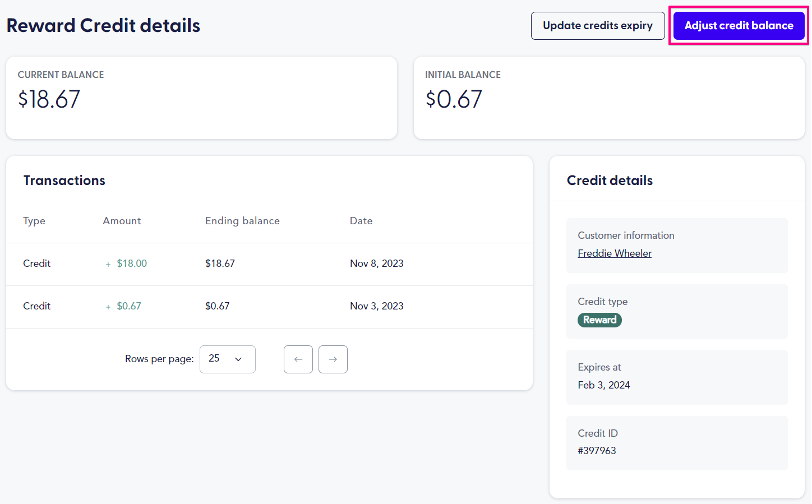Image resolution: width=812 pixels, height=504 pixels.
Task: Click the Adjust credit balance button
Action: [738, 25]
